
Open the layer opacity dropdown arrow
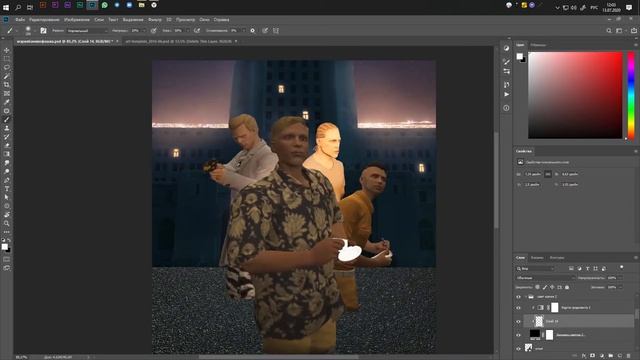click(620, 278)
